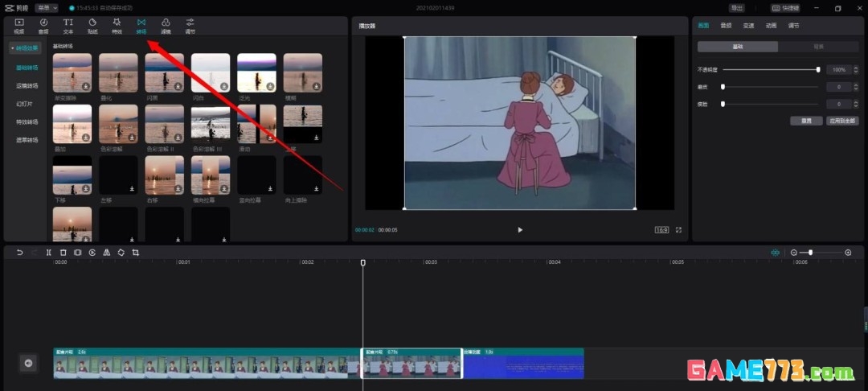Choose the 泛光 transition thumbnail
868x391 pixels.
pos(257,72)
